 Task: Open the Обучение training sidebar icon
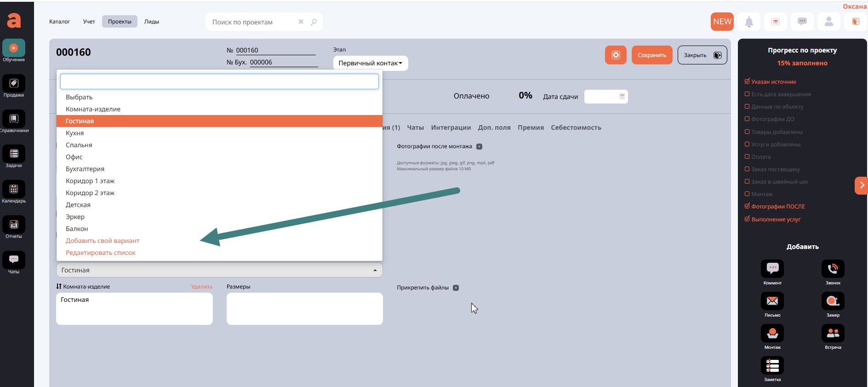tap(14, 48)
